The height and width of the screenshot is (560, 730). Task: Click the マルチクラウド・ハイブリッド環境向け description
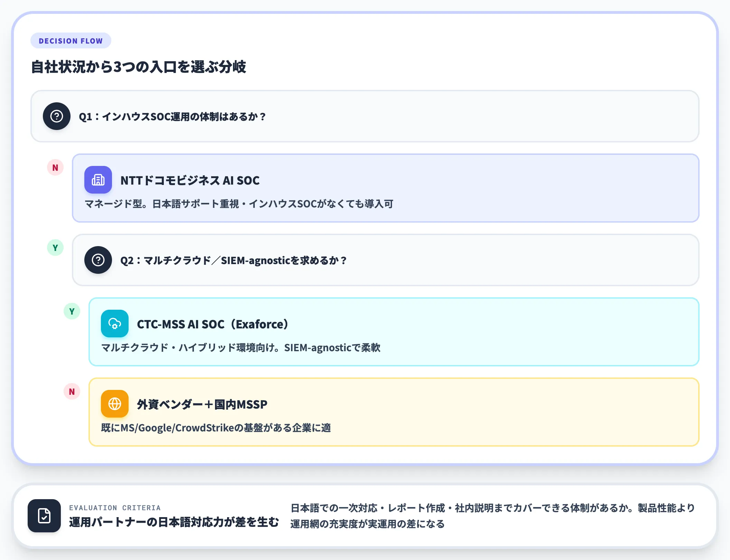click(241, 348)
